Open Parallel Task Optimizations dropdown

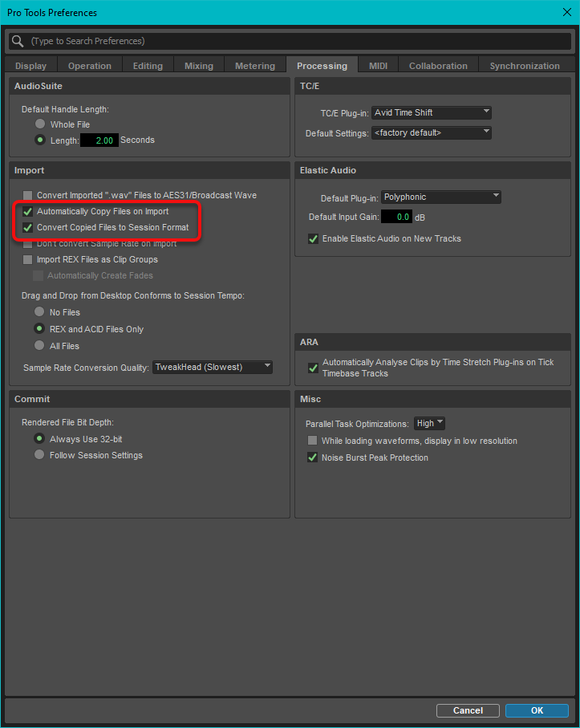tap(429, 424)
